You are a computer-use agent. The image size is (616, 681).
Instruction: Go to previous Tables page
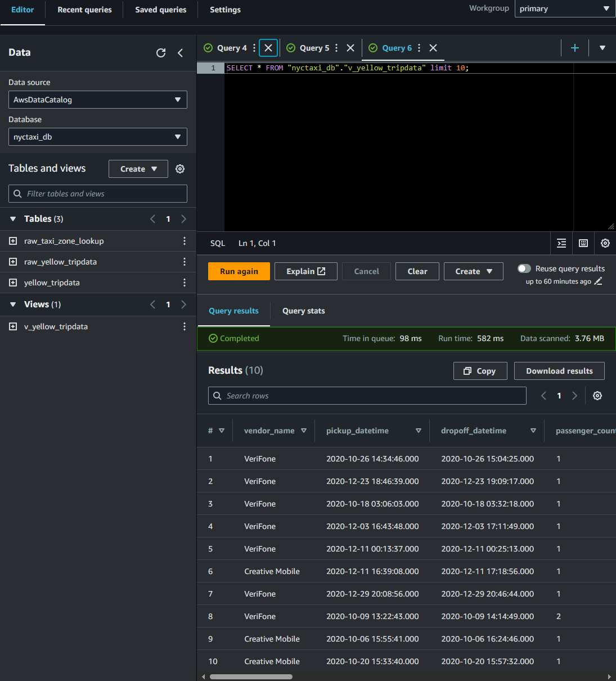[152, 219]
